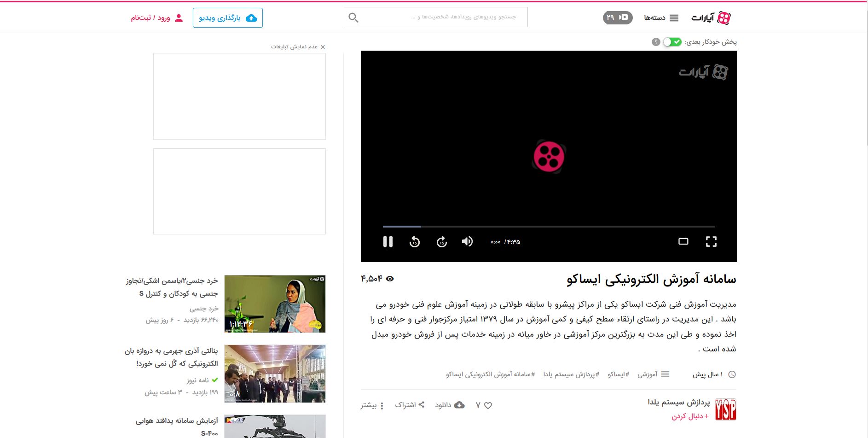868x438 pixels.
Task: Click the view count eye icon
Action: (390, 279)
